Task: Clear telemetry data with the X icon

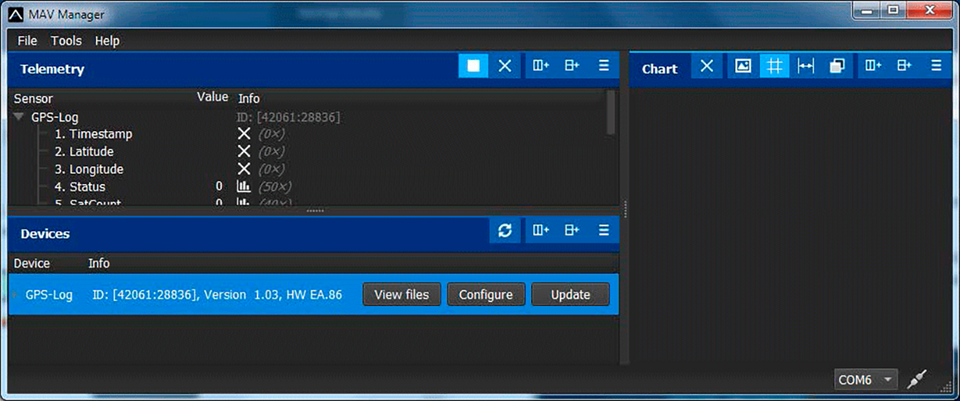Action: [505, 66]
